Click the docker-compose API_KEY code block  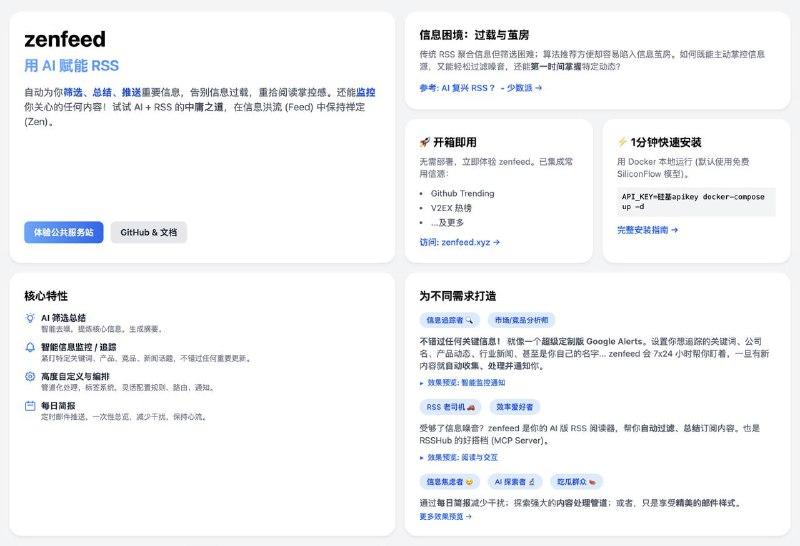(x=695, y=202)
